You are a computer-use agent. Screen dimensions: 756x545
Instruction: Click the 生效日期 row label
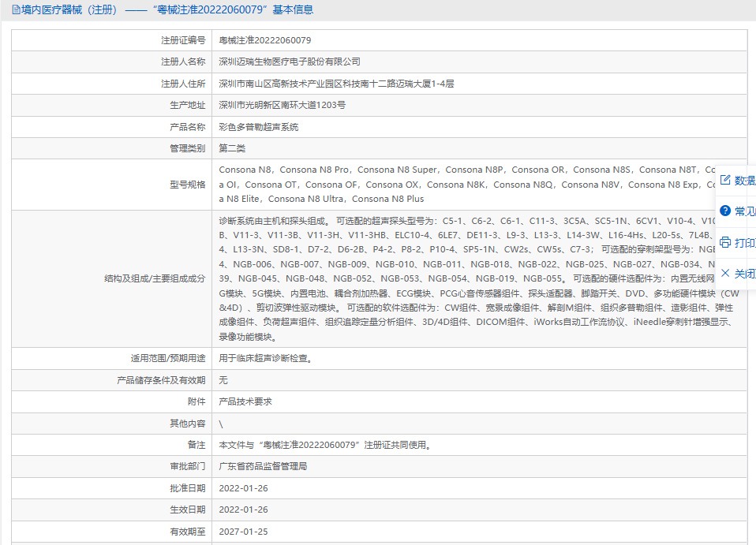point(188,510)
